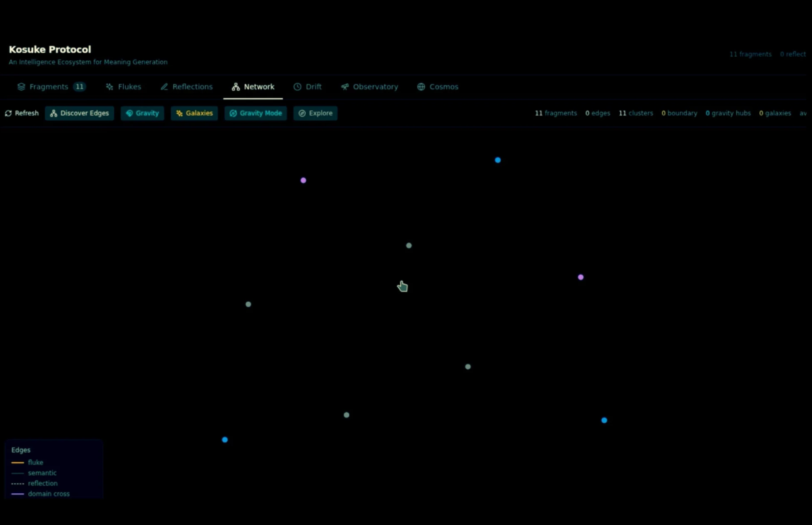Select the Discover Edges network icon
The height and width of the screenshot is (525, 812).
coord(53,113)
